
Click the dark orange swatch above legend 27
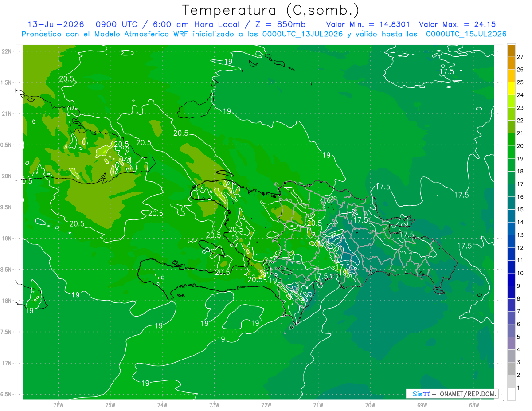(511, 51)
